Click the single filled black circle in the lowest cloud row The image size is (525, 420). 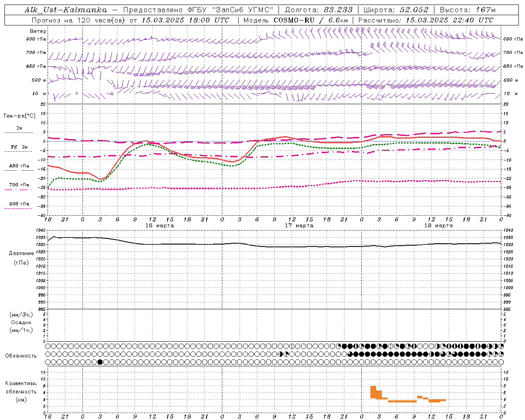coord(100,362)
